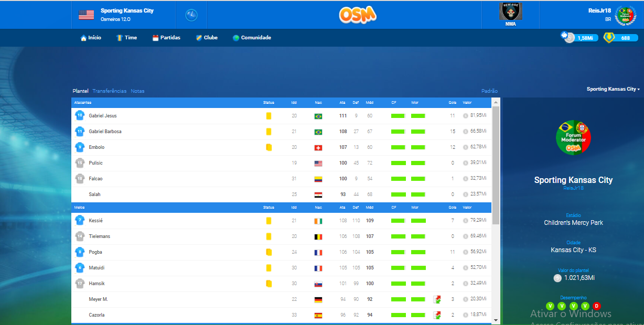Click the club coins balance icon showing 1,58Mi

coord(568,38)
